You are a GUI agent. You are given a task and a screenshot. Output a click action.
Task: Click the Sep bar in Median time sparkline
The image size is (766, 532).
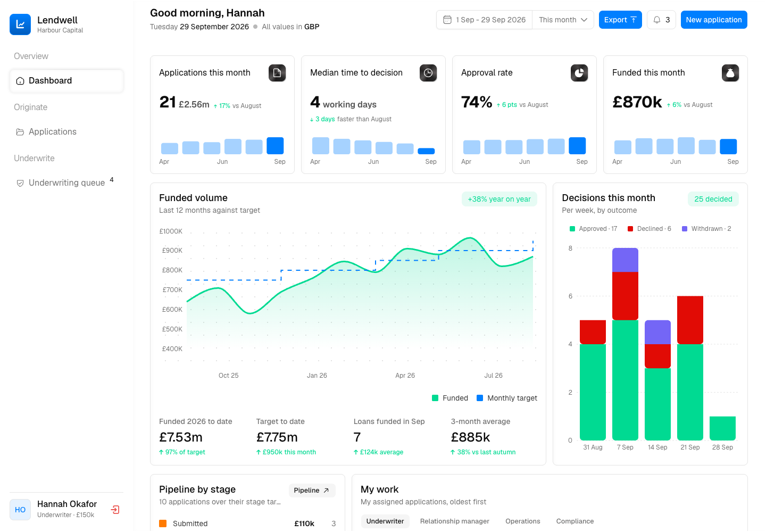[x=426, y=151]
